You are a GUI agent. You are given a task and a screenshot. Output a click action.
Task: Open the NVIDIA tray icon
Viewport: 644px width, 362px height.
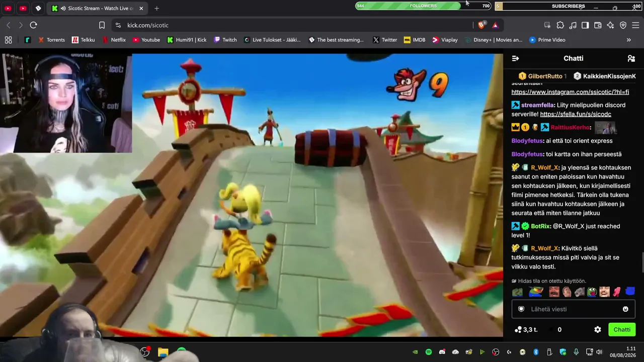tap(415, 352)
